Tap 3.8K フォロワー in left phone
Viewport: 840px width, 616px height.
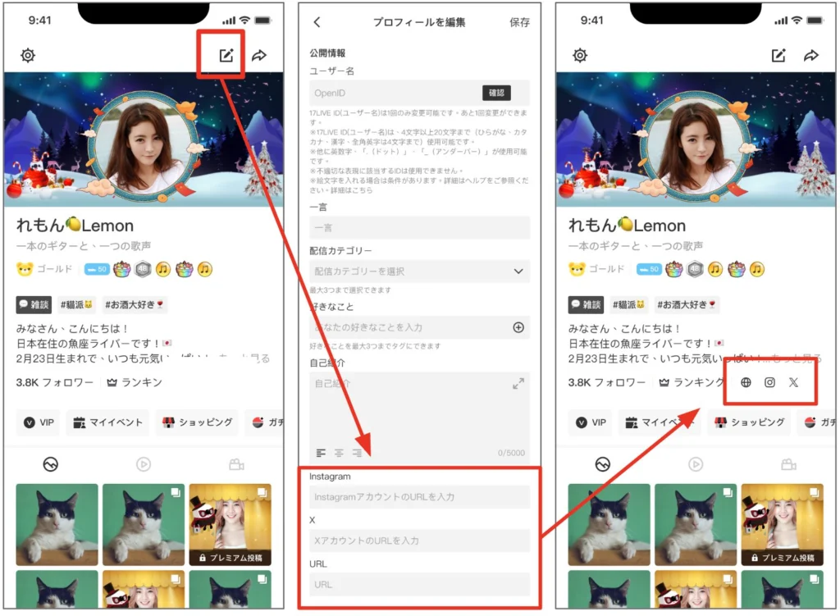pos(55,382)
